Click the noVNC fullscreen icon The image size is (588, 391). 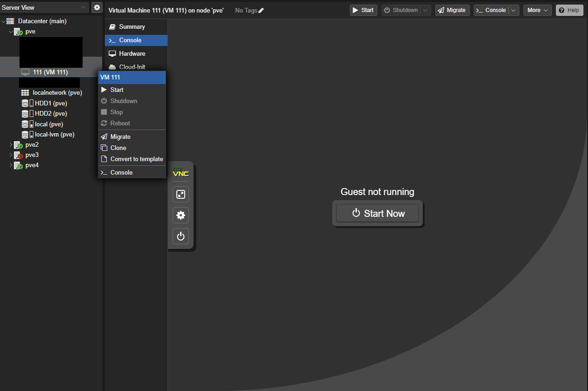pos(181,194)
